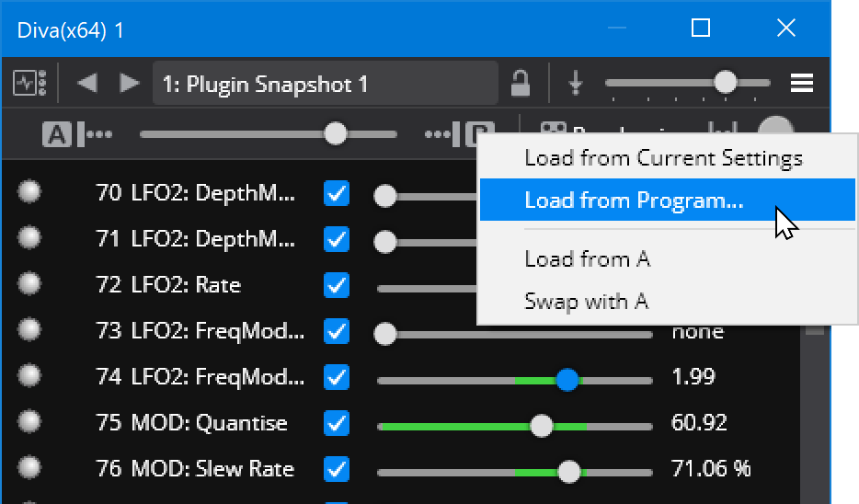
Task: Click the 71.06 % value text
Action: [711, 468]
